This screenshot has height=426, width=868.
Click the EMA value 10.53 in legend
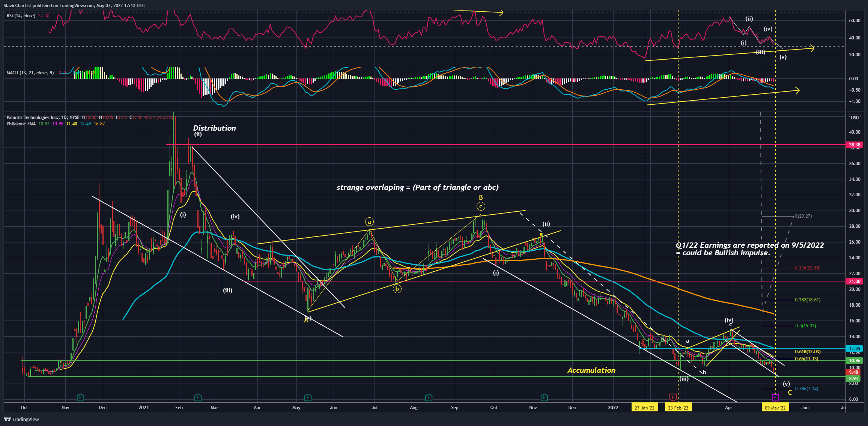(44, 124)
